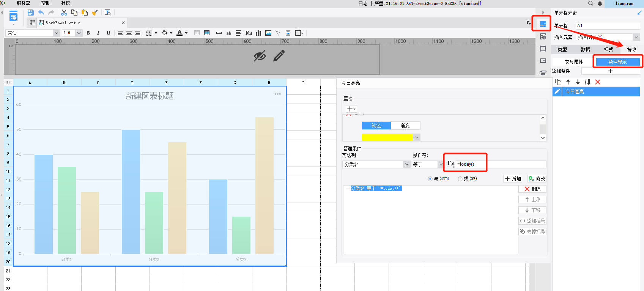Toggle bold formatting
644x291 pixels.
point(88,33)
